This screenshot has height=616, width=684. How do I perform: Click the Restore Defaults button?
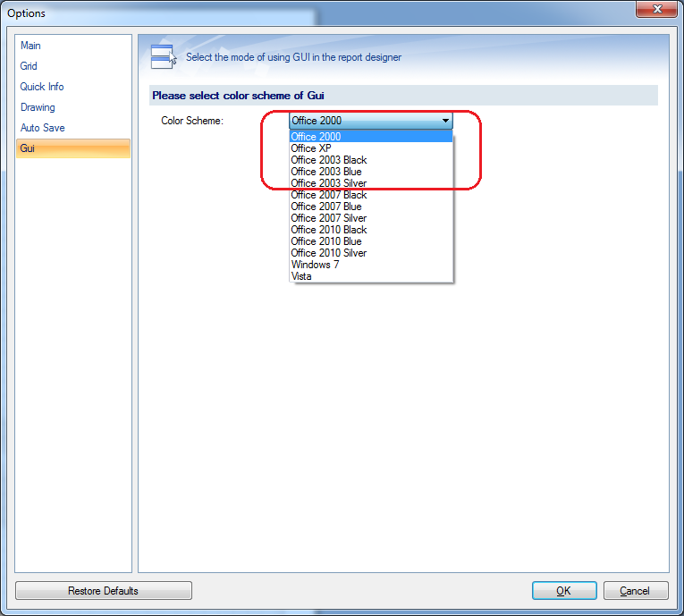click(x=104, y=591)
